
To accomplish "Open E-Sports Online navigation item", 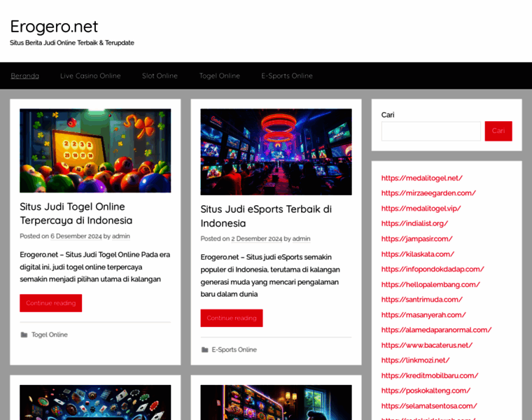I will (287, 76).
